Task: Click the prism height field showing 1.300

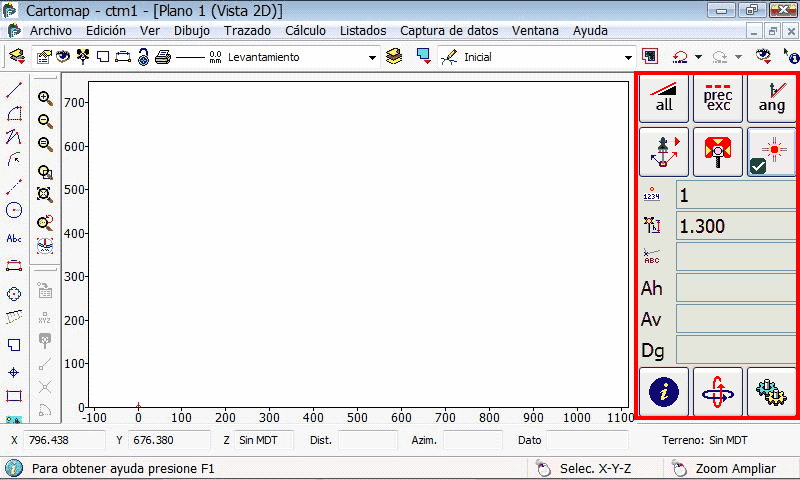Action: click(735, 226)
